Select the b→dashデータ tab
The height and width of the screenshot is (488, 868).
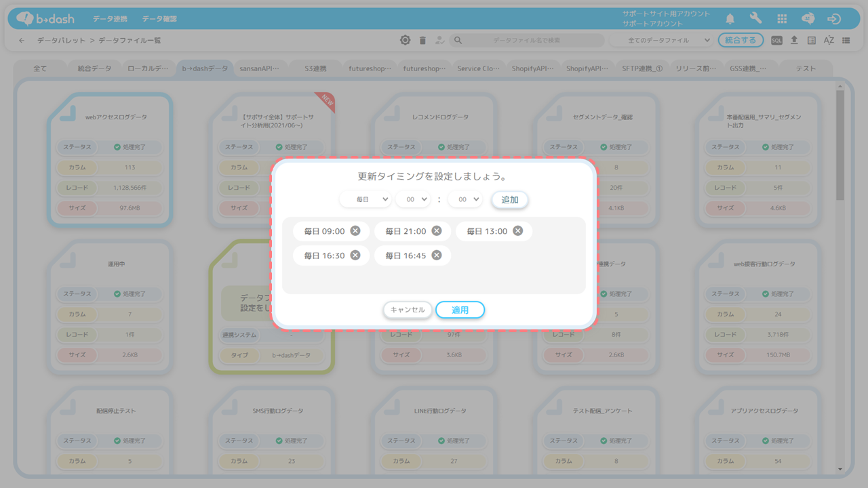(205, 68)
